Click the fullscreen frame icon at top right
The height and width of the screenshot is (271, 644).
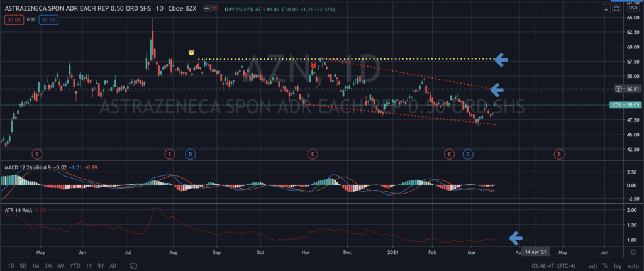point(616,9)
